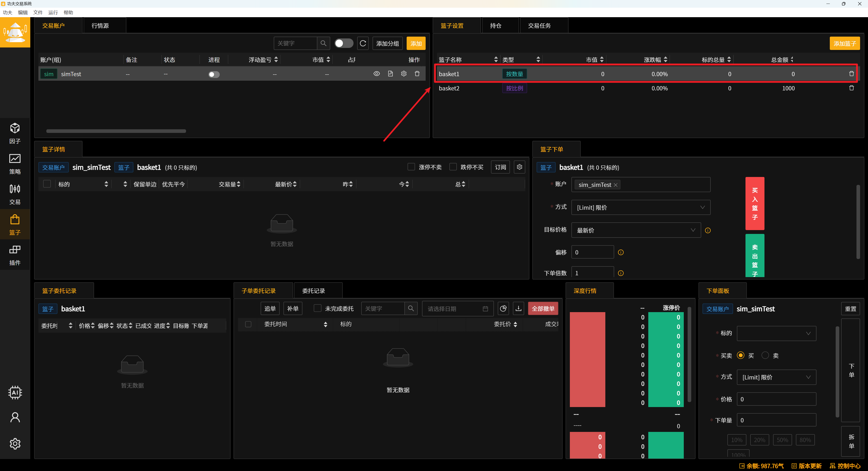Toggle the switch beside the refresh button
Image resolution: width=868 pixels, height=471 pixels.
[x=344, y=43]
